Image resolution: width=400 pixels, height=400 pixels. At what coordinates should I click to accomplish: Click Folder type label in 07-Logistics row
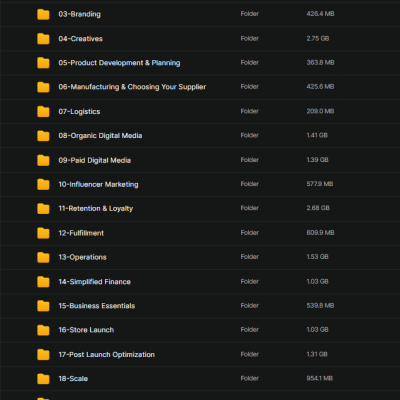pyautogui.click(x=250, y=111)
